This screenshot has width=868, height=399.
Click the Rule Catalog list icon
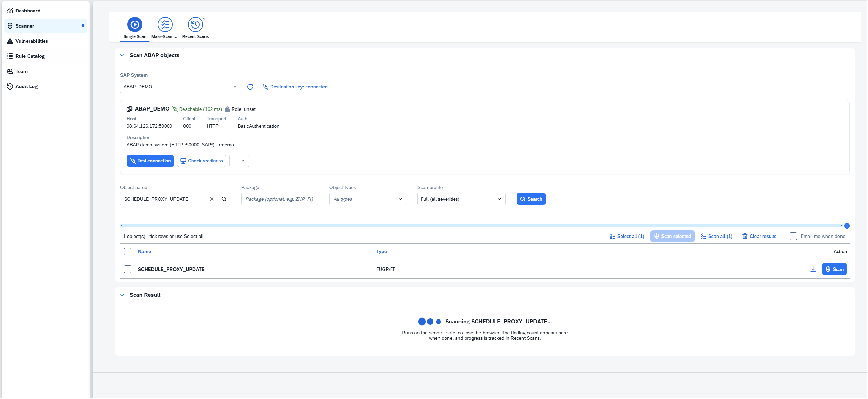click(10, 56)
